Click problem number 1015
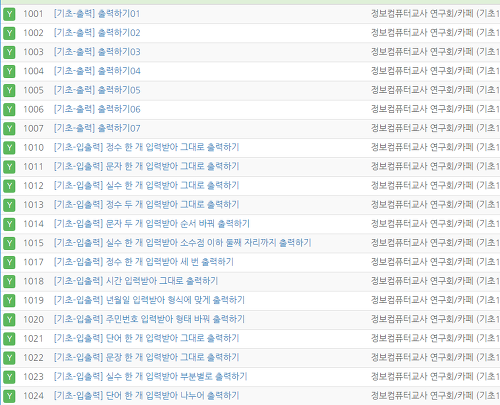The height and width of the screenshot is (405, 500). coord(33,243)
